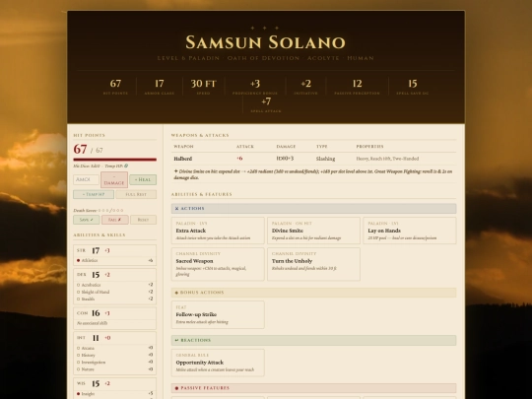This screenshot has width=532, height=399.
Task: Open the Extra Attack action card
Action: click(218, 231)
